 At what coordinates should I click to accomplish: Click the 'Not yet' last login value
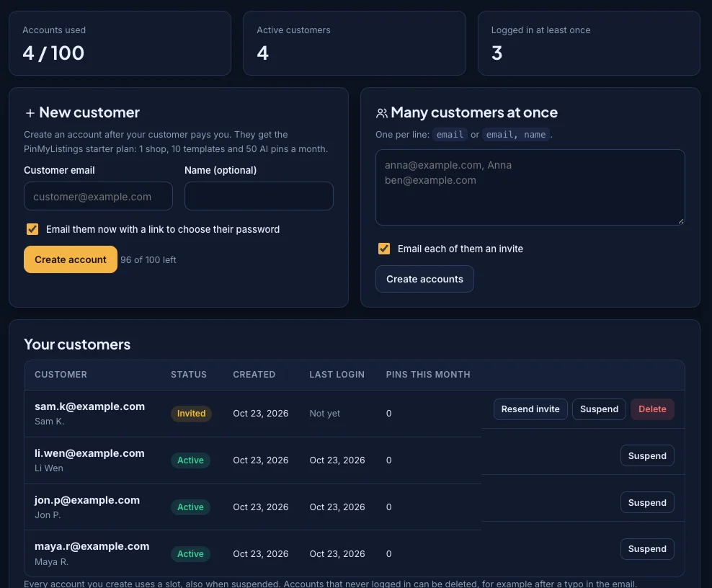[x=325, y=414]
